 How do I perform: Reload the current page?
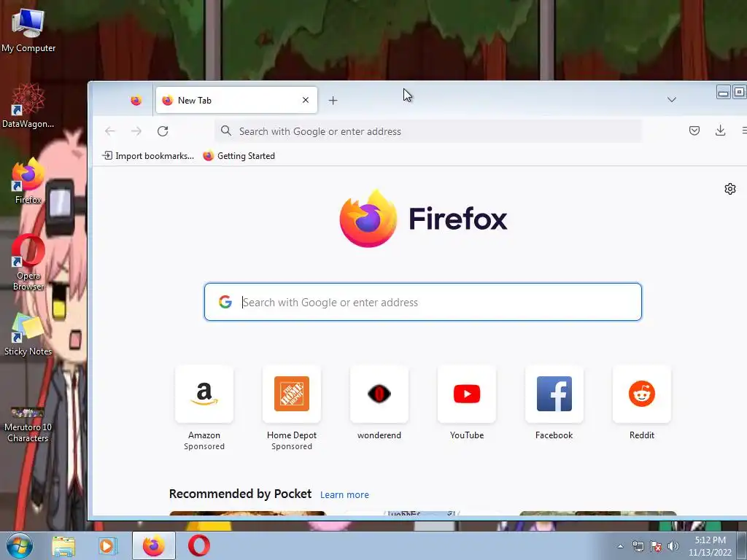coord(163,131)
